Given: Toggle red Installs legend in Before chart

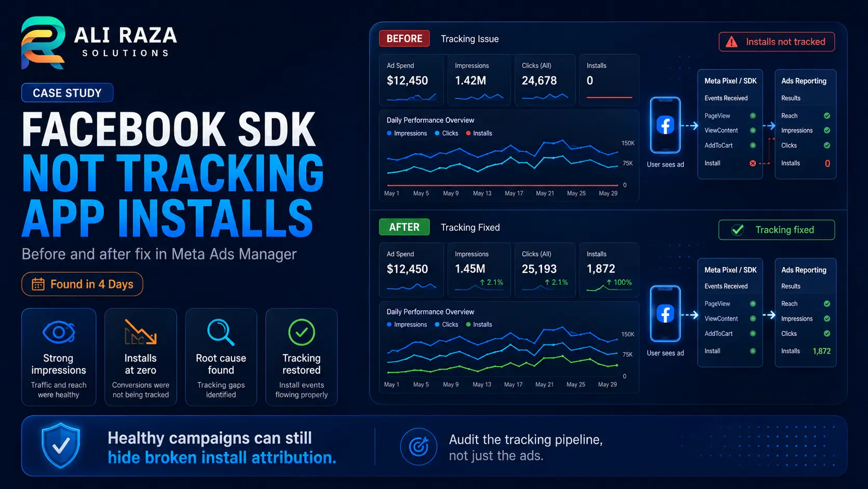Looking at the screenshot, I should tap(479, 134).
